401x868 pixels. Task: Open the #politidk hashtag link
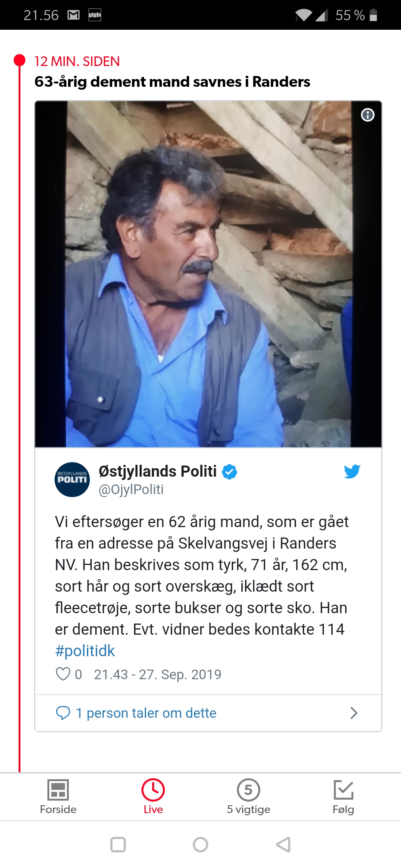click(85, 651)
